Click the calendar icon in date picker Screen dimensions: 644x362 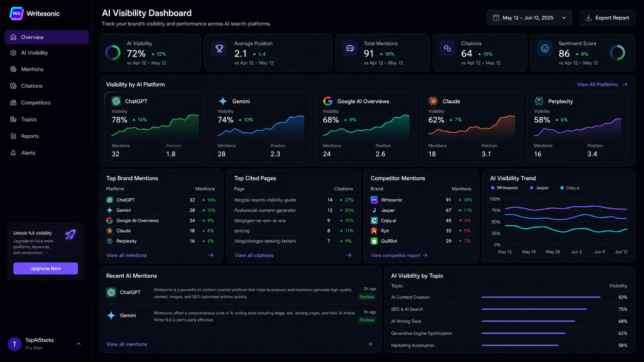click(496, 18)
